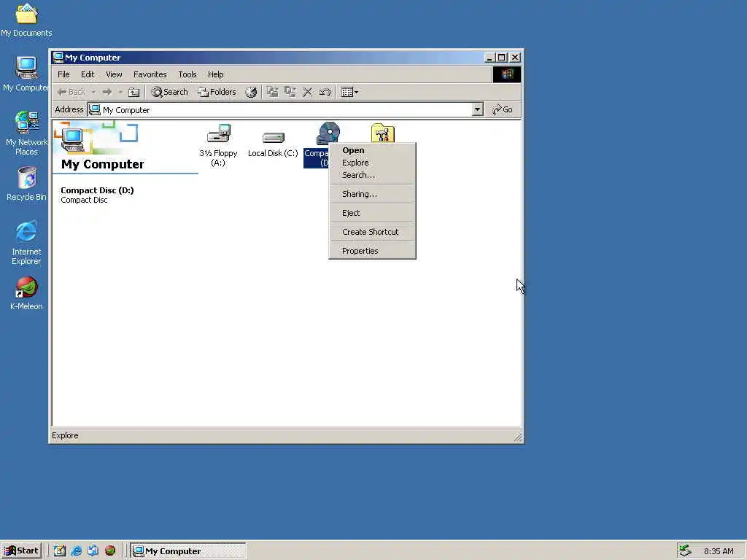
Task: Choose Eject in the context menu
Action: [x=372, y=213]
